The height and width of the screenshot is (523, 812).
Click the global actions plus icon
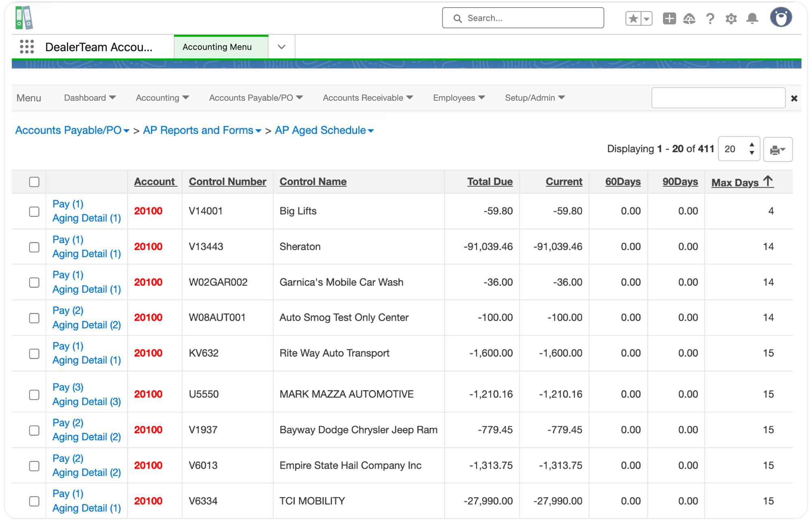click(669, 18)
